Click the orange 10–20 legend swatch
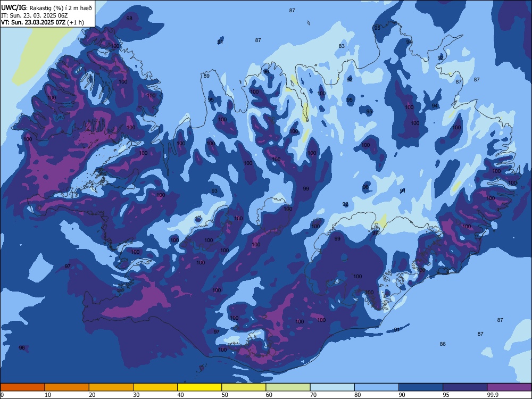Viewport: 532px width, 399px height. pos(67,387)
